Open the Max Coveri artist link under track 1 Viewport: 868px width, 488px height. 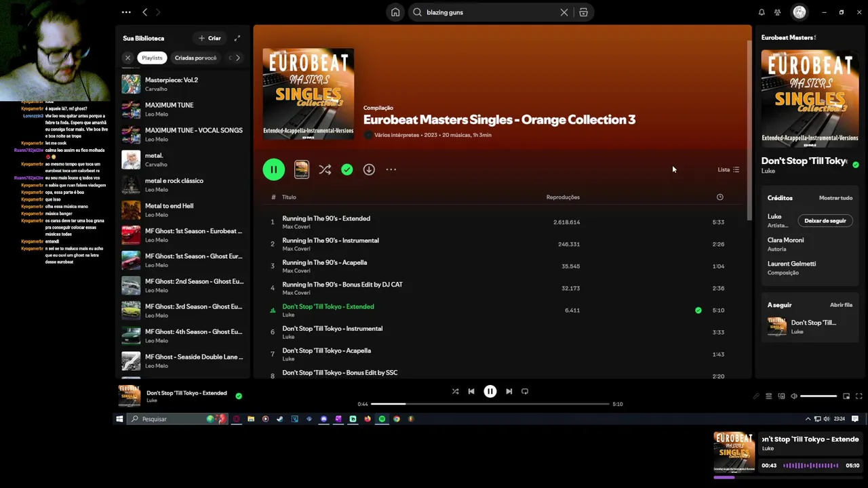[x=296, y=226]
